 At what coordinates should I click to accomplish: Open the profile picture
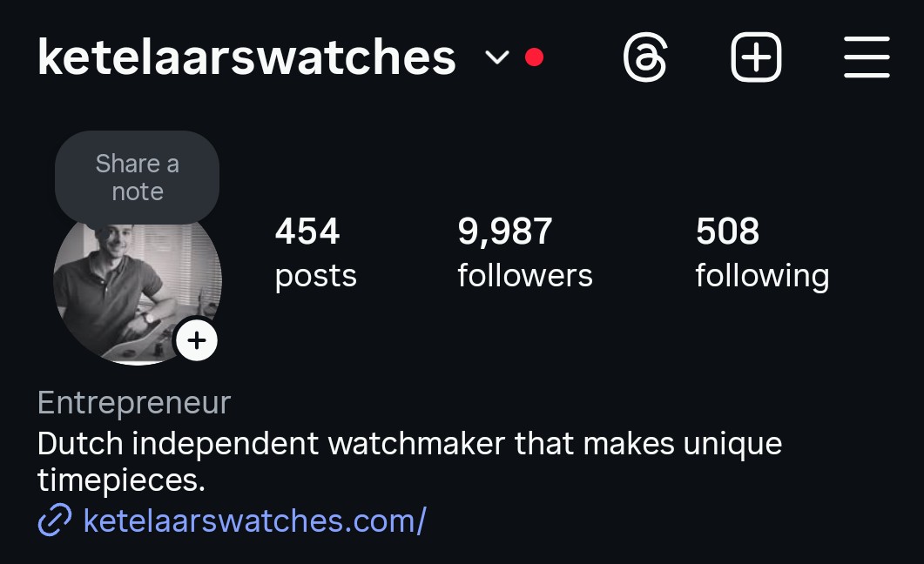[x=138, y=288]
